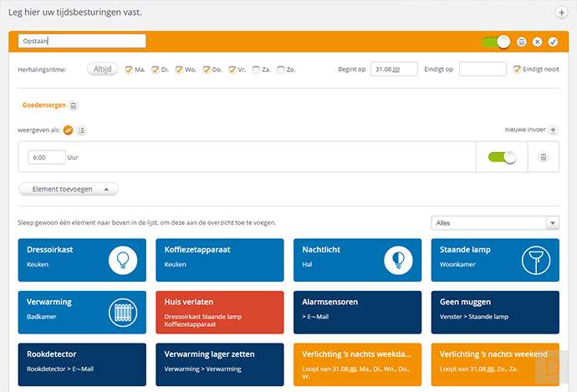Expand the Element toevoegen dropdown
Image resolution: width=577 pixels, height=392 pixels.
coord(69,190)
